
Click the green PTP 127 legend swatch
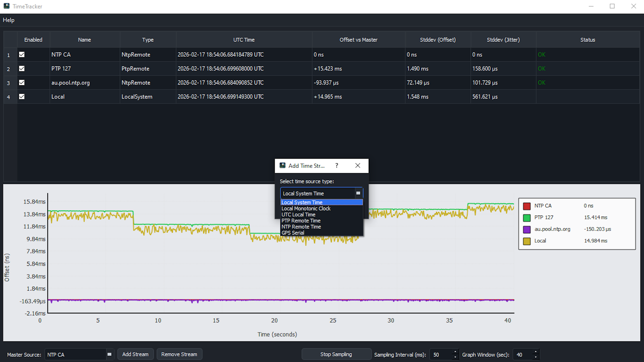tap(527, 218)
